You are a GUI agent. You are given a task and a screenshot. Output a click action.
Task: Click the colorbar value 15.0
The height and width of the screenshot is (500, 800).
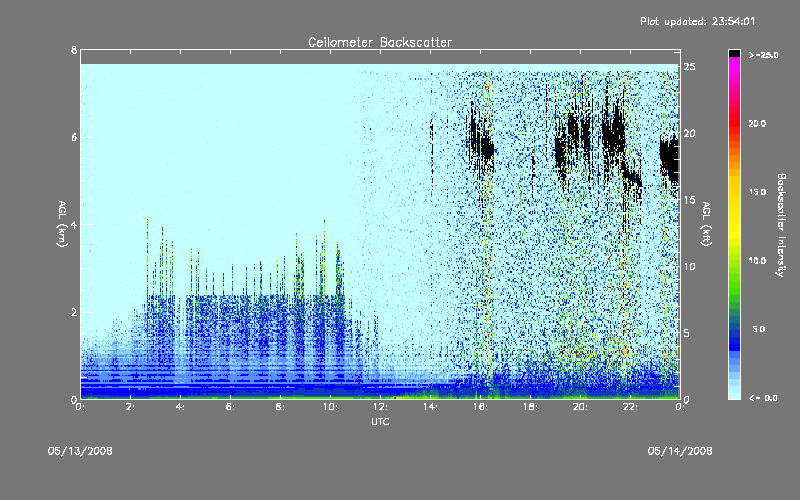[757, 192]
